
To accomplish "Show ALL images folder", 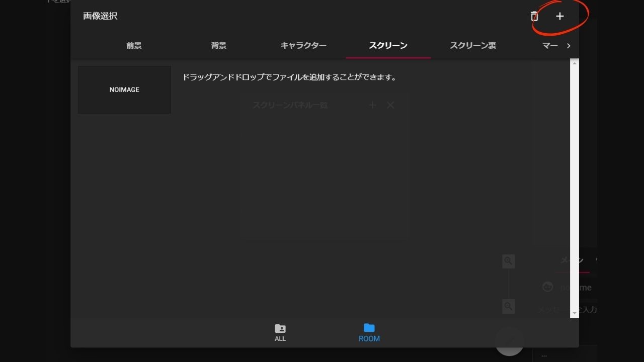I will (280, 333).
